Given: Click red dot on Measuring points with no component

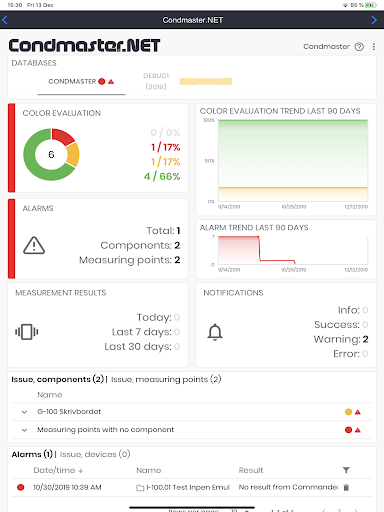Looking at the screenshot, I should pyautogui.click(x=348, y=430).
